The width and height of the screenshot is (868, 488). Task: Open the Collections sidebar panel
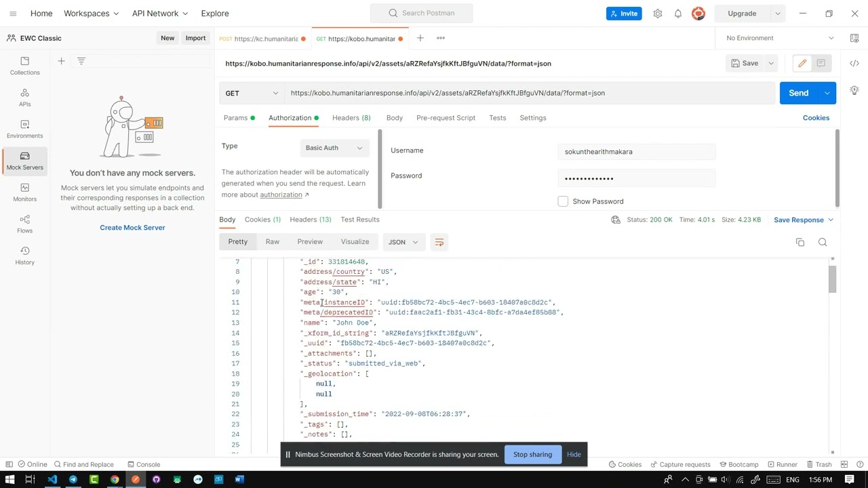click(24, 66)
